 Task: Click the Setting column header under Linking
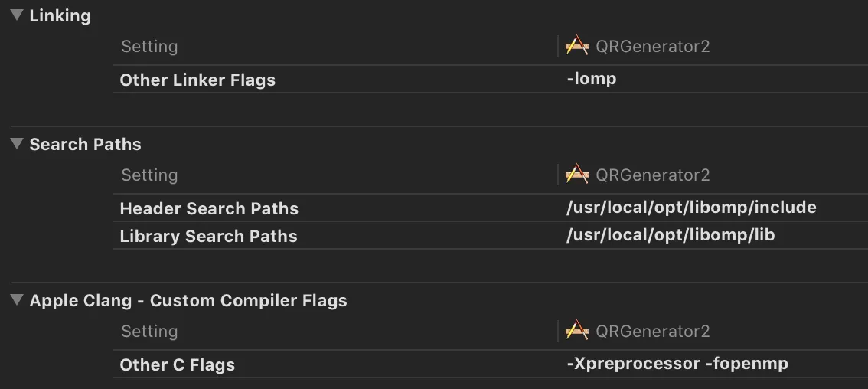149,47
